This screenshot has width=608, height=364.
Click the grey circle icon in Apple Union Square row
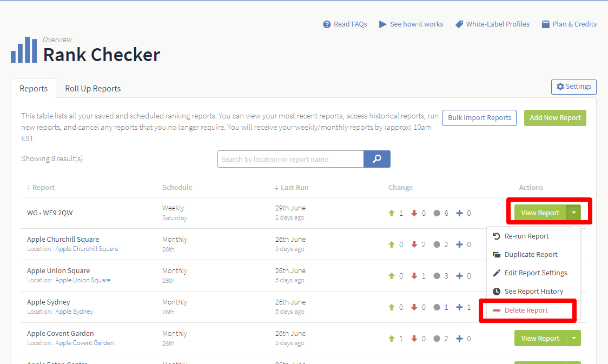437,276
